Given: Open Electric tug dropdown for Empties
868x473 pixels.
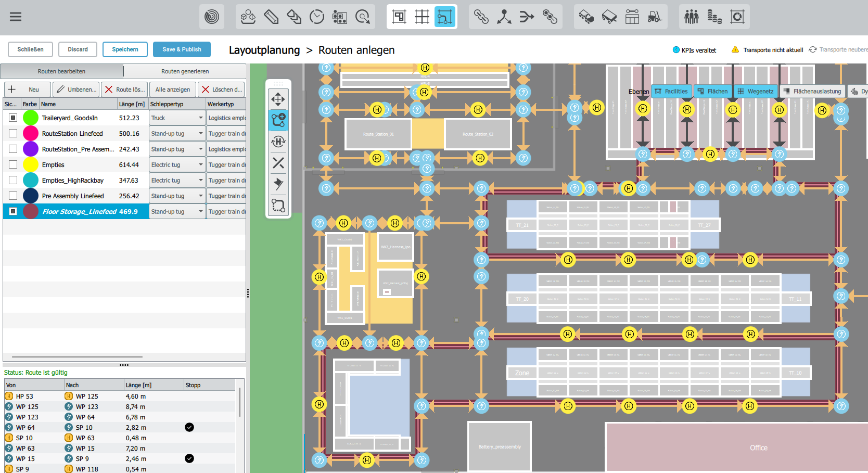Looking at the screenshot, I should pos(177,165).
